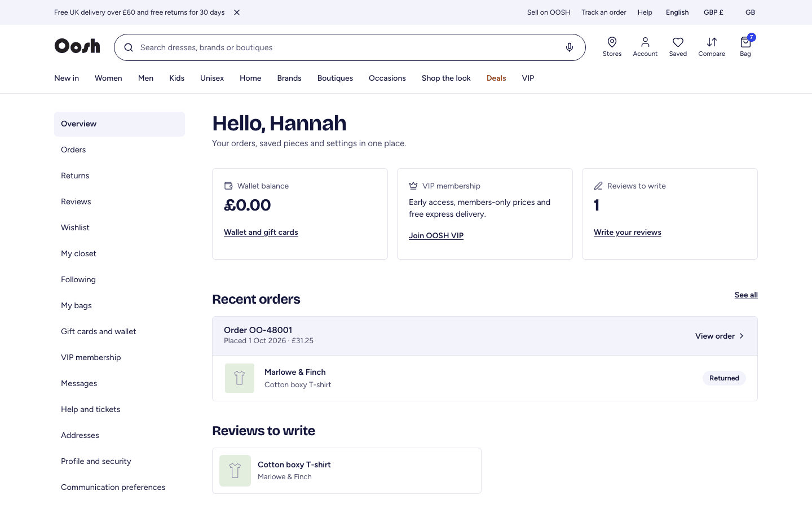Open the Account icon in header
Image resolution: width=812 pixels, height=508 pixels.
tap(645, 47)
